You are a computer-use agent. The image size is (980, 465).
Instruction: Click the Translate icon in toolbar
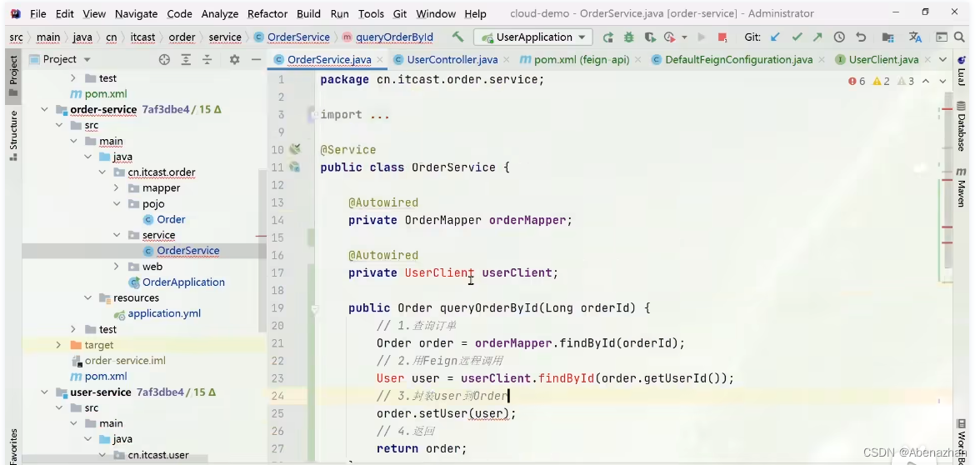pos(916,37)
